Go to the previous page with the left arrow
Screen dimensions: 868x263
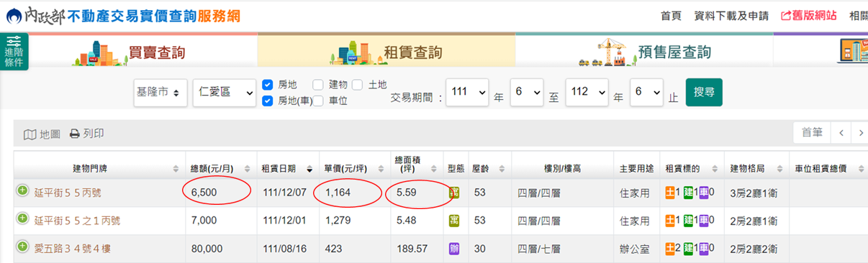pos(841,133)
